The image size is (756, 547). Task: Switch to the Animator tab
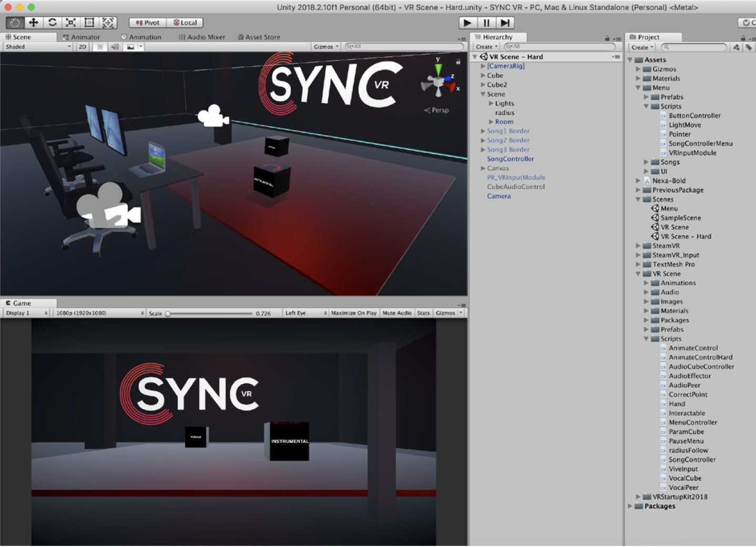[x=81, y=37]
